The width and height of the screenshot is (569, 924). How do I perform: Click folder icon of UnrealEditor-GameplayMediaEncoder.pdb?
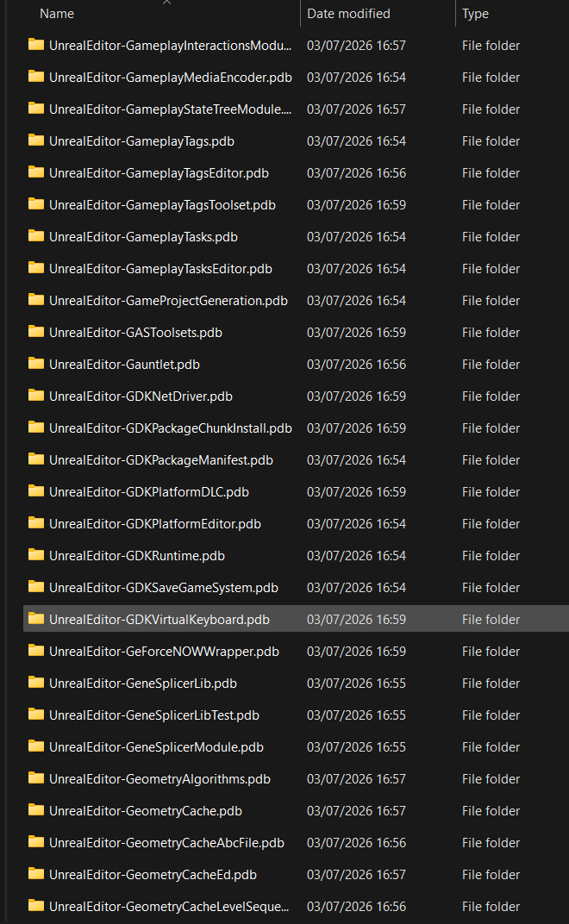[36, 77]
